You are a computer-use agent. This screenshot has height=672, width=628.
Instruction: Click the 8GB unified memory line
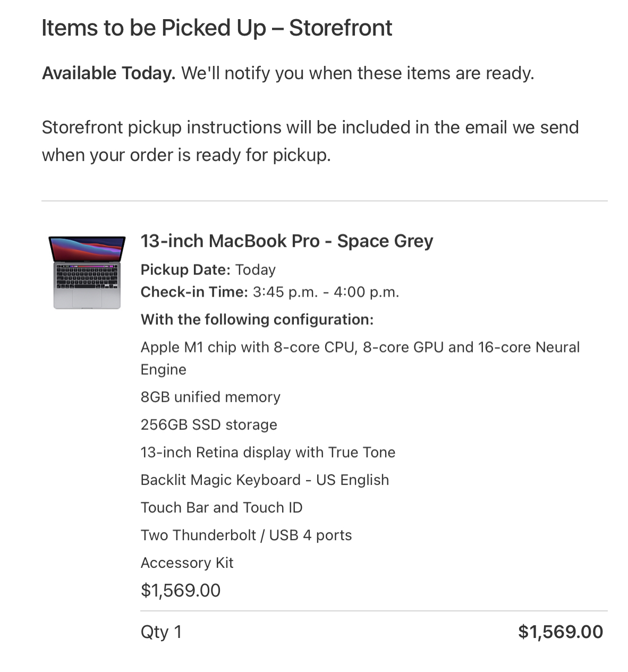210,397
